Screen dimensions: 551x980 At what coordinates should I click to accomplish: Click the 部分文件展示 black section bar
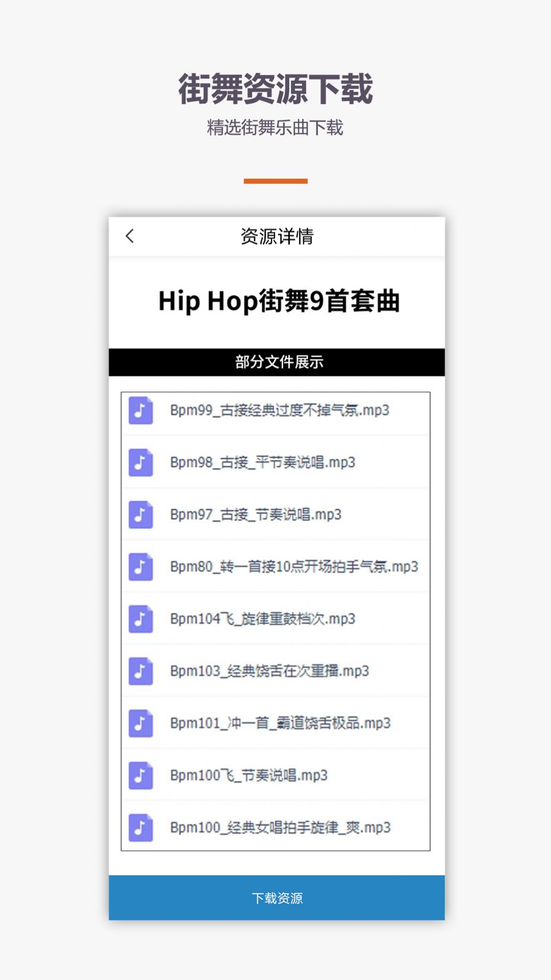click(x=277, y=362)
